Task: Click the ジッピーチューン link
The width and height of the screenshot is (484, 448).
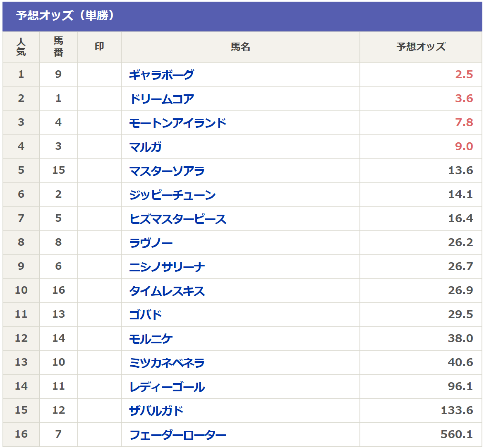Action: tap(173, 195)
